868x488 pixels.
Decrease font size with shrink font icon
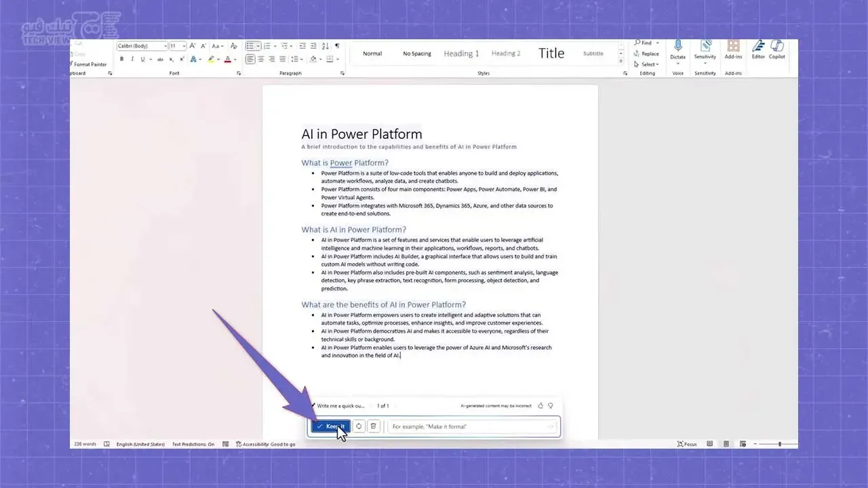[203, 46]
